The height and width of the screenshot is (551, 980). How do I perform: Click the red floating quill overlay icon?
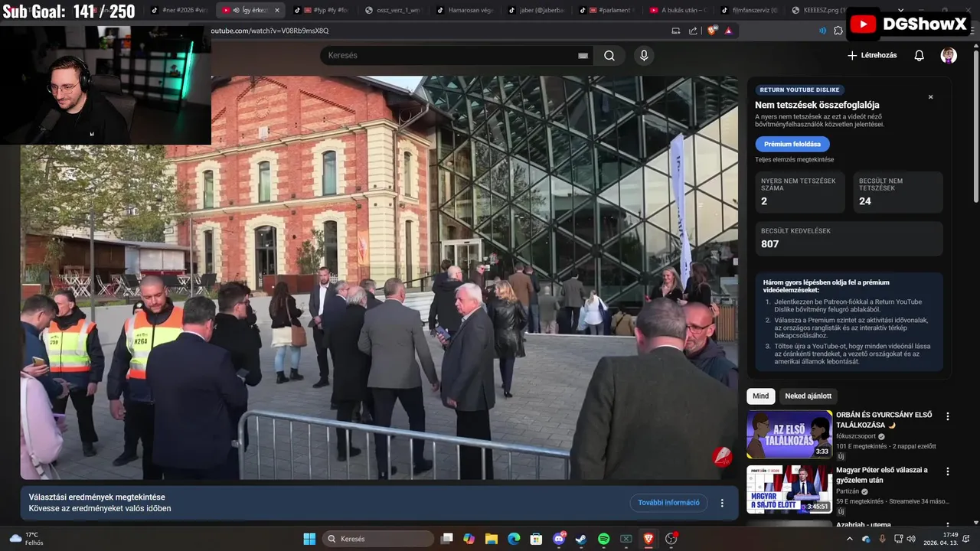[x=722, y=457]
